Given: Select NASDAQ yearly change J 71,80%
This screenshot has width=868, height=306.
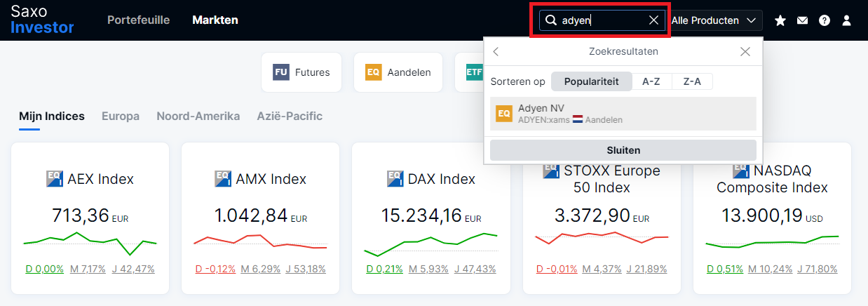Looking at the screenshot, I should point(816,269).
